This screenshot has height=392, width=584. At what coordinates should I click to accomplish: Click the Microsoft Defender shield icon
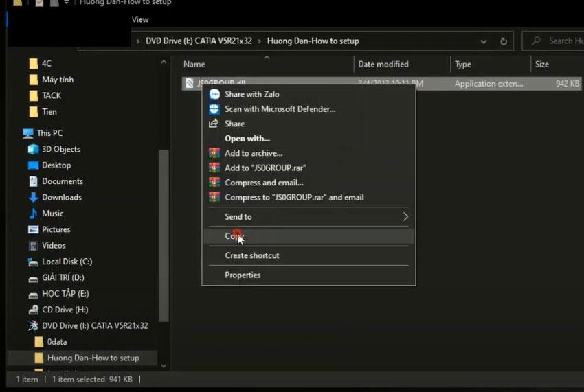click(x=214, y=109)
